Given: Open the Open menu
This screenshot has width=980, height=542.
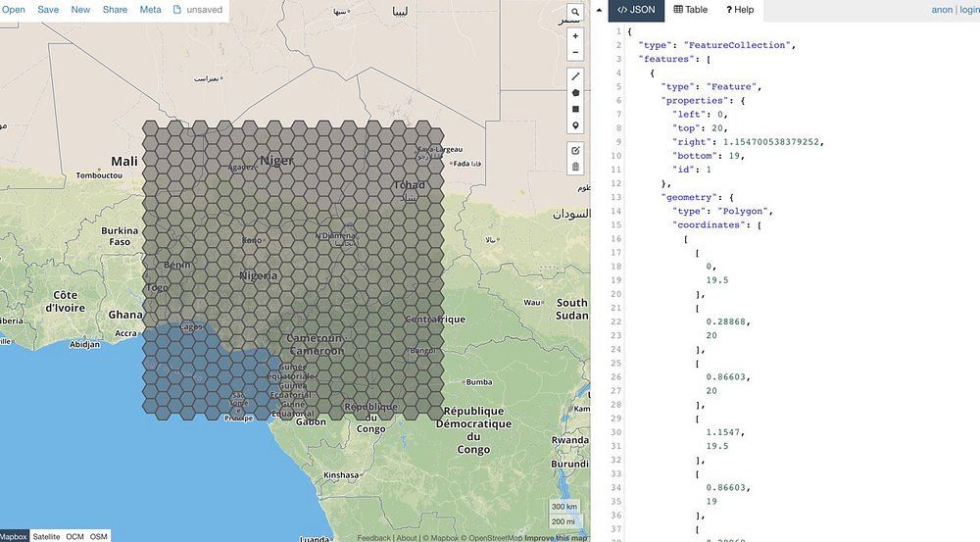Looking at the screenshot, I should point(13,10).
